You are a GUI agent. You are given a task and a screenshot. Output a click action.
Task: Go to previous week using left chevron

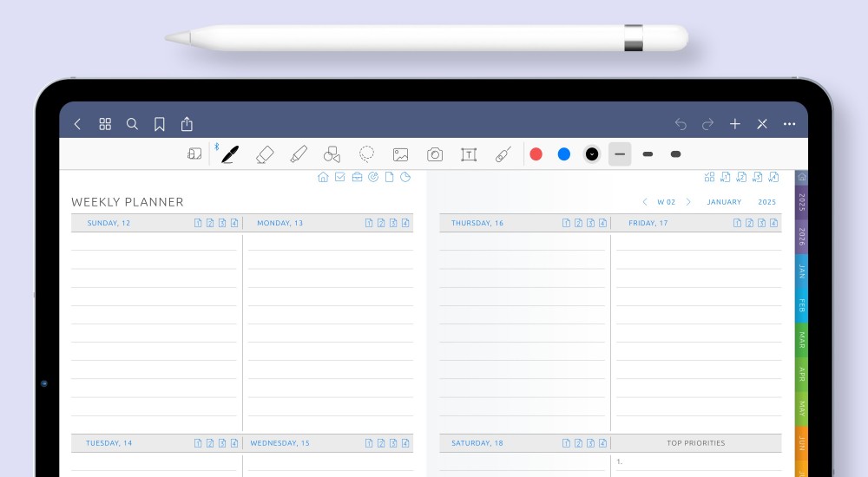tap(645, 202)
